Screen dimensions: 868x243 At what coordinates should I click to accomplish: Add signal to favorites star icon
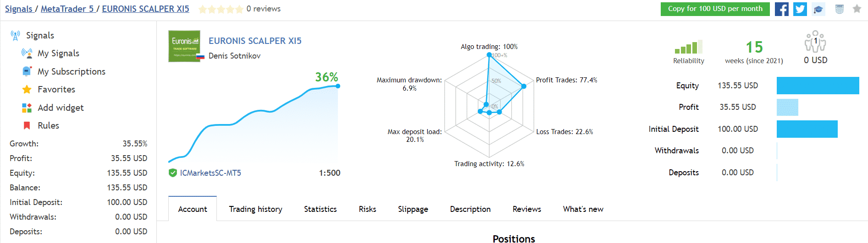coord(857,9)
